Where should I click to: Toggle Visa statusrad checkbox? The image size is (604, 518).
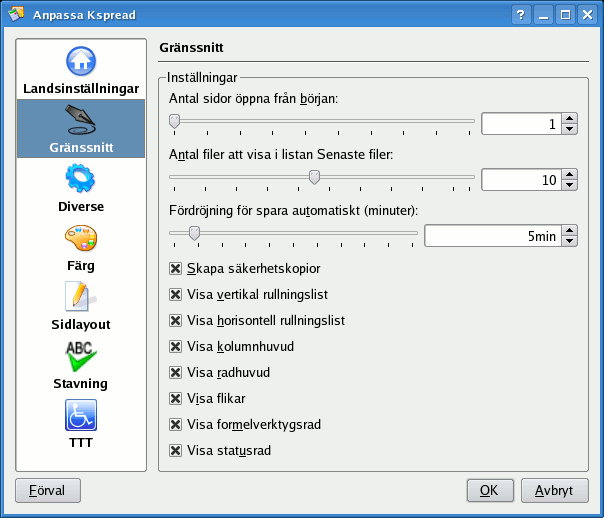(176, 450)
